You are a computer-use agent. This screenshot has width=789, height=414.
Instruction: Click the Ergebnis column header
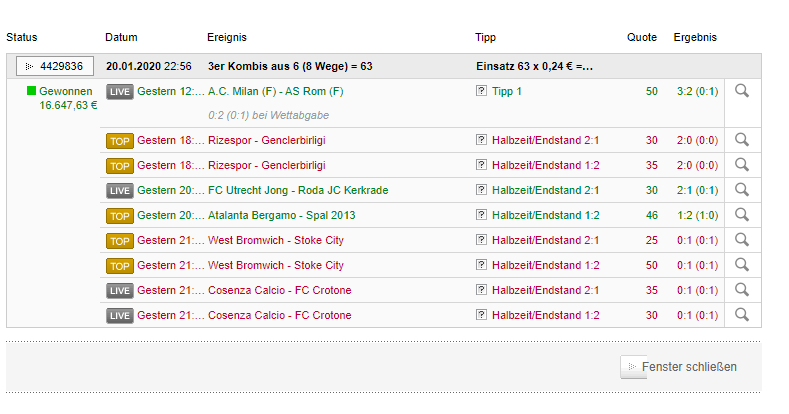coord(695,37)
